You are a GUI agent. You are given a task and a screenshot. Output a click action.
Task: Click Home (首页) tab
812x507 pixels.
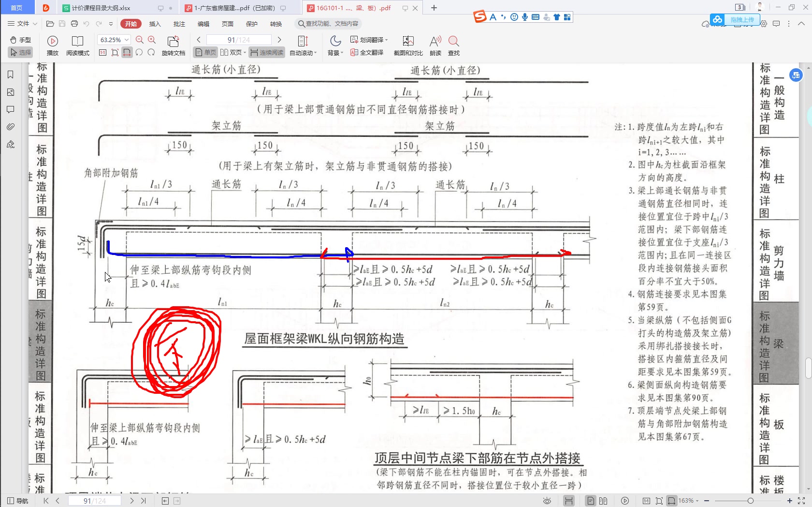(x=16, y=8)
